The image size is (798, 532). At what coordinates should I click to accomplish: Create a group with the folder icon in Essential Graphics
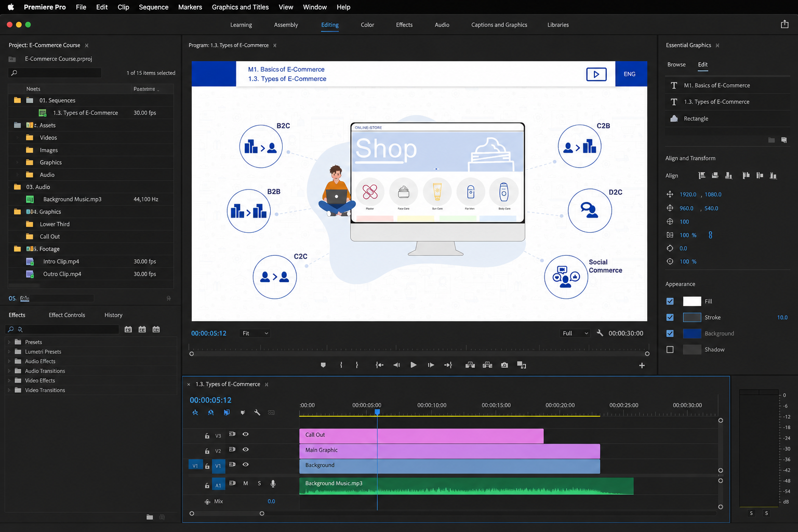click(772, 140)
